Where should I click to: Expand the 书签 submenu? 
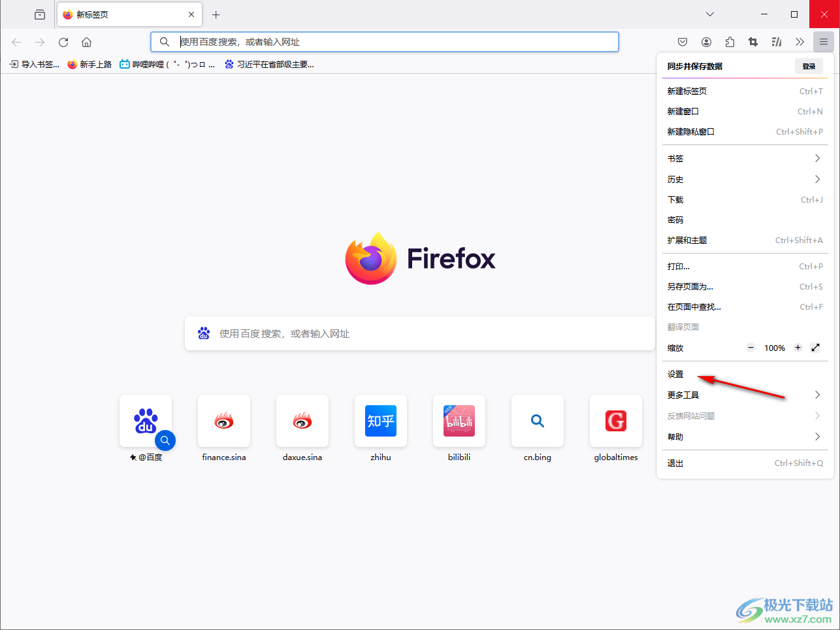tap(745, 158)
